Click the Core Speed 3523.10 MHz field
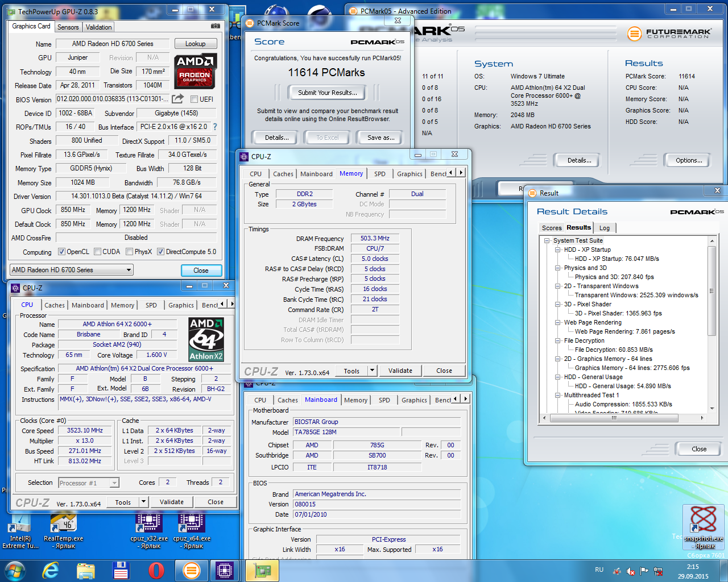Viewport: 728px width, 582px height. tap(85, 431)
